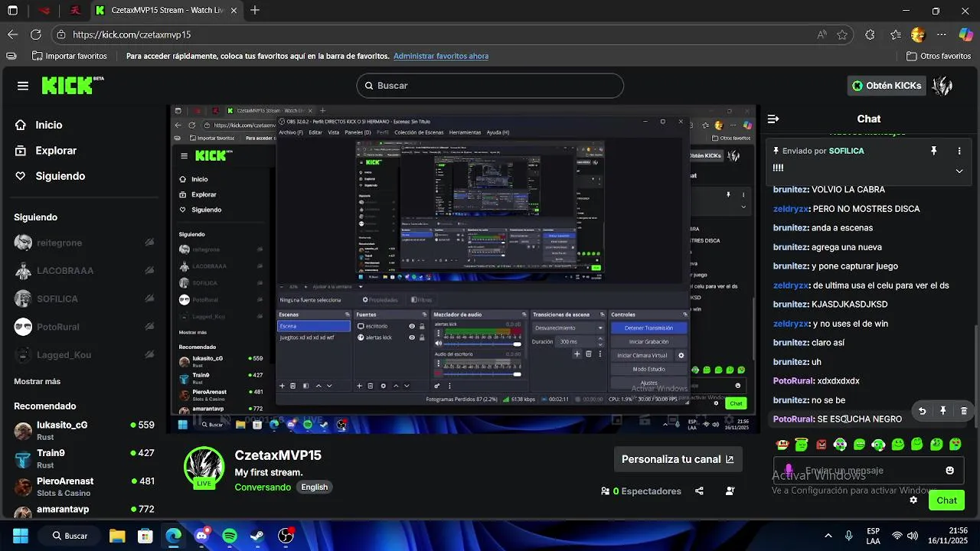Screen dimensions: 980x551
Task: Click the pin icon on pinned message
Action: tap(933, 151)
